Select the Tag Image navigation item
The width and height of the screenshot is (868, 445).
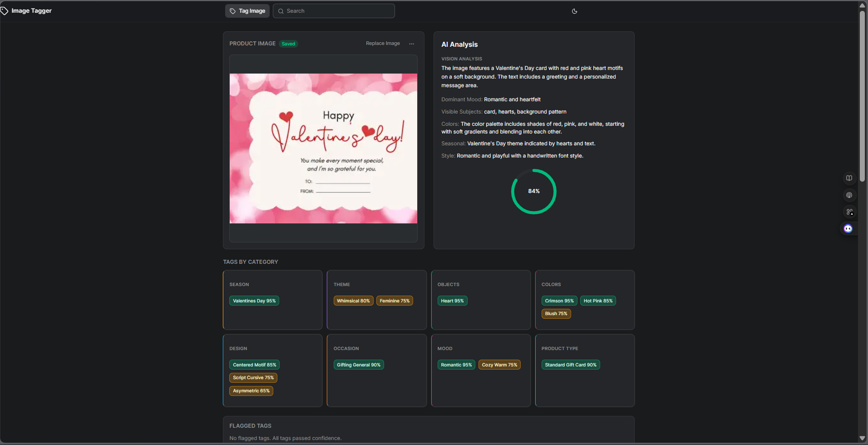click(247, 10)
